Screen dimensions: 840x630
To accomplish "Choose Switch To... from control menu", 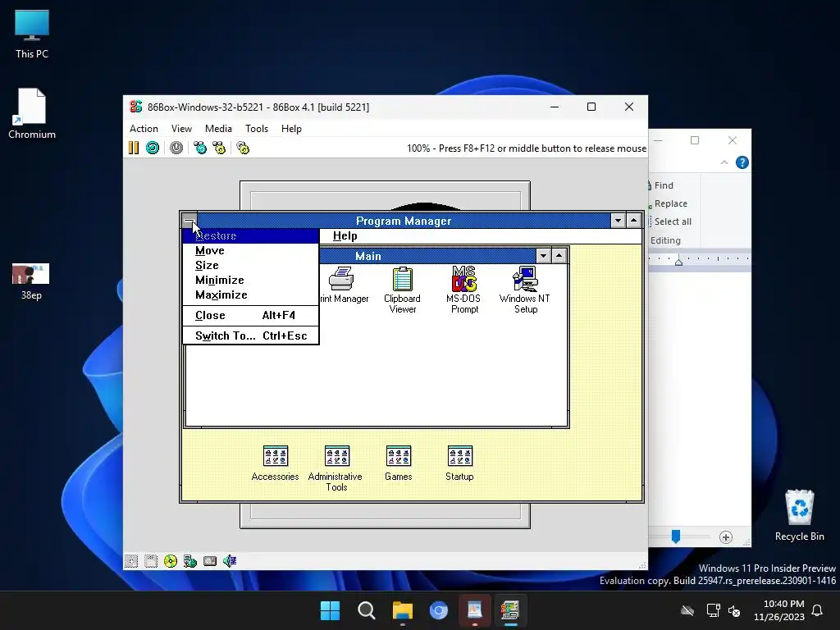I will (x=250, y=336).
